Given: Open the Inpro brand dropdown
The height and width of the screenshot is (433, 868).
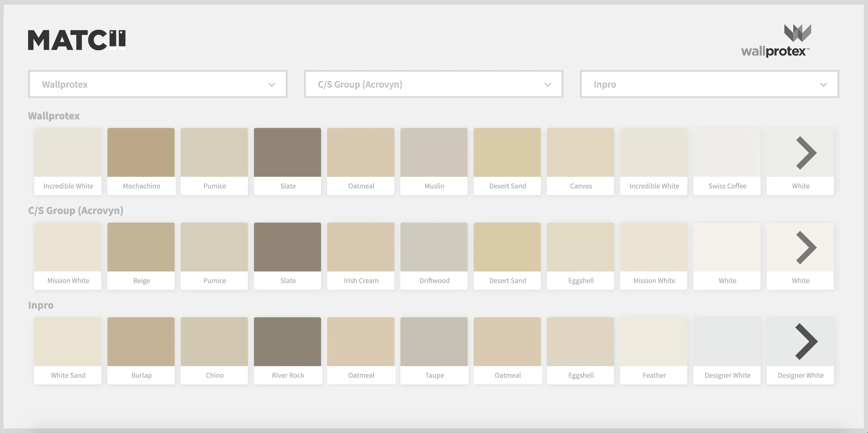Looking at the screenshot, I should (x=709, y=84).
